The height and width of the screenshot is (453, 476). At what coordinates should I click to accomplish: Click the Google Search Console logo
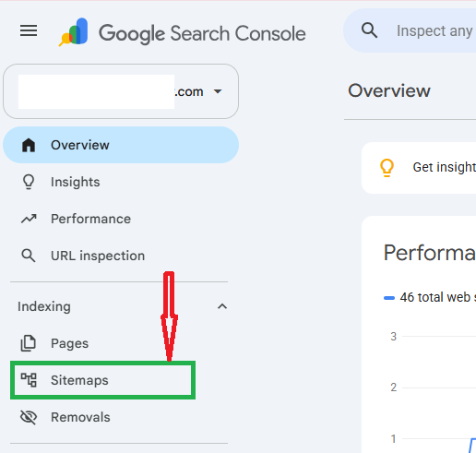(182, 32)
